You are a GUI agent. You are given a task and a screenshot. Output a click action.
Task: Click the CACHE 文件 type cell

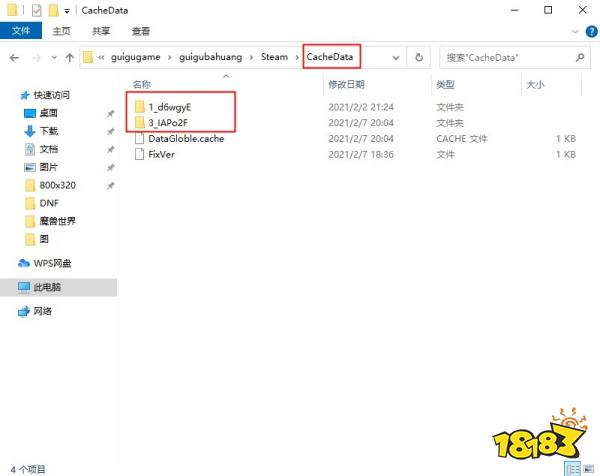[461, 139]
